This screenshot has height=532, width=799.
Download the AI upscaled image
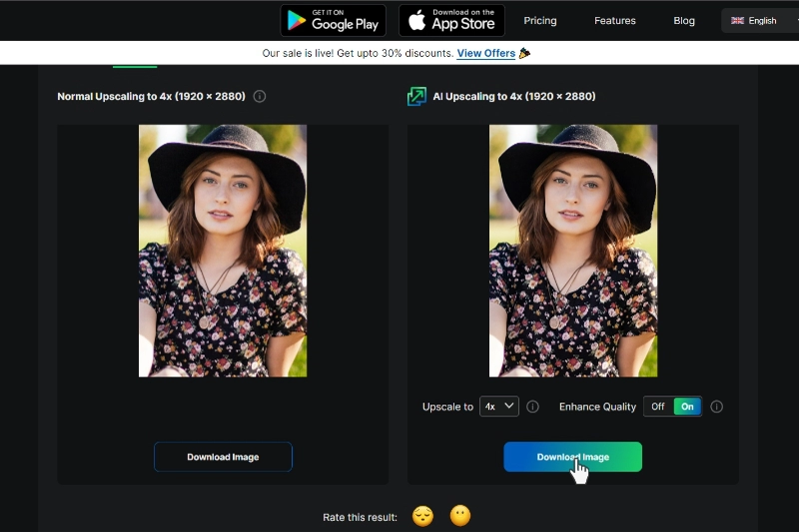click(572, 457)
